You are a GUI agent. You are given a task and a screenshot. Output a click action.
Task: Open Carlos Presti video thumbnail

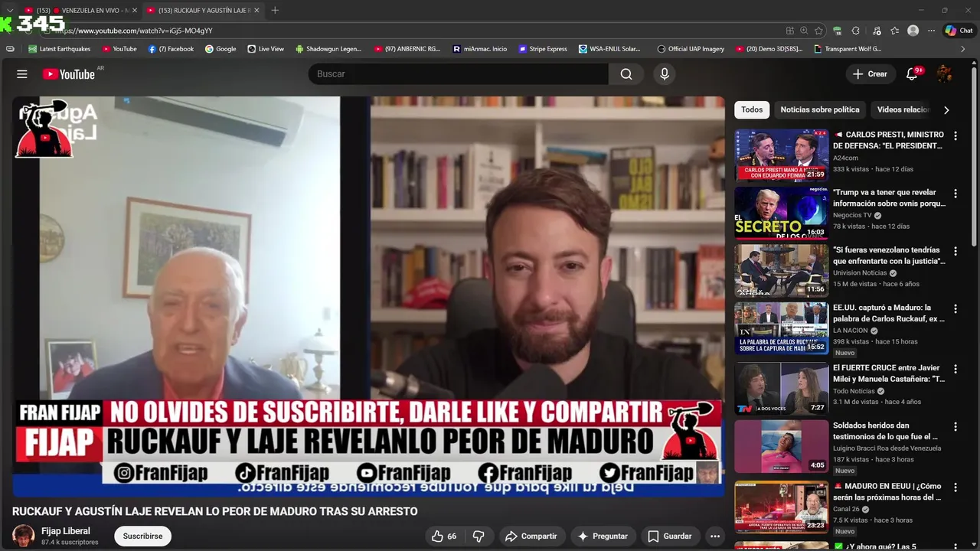point(782,155)
